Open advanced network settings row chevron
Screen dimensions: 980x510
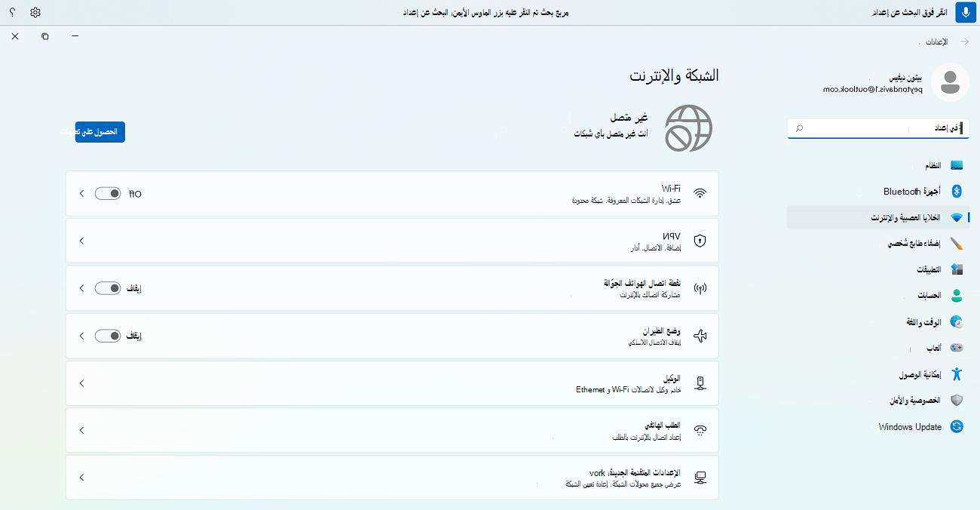81,478
